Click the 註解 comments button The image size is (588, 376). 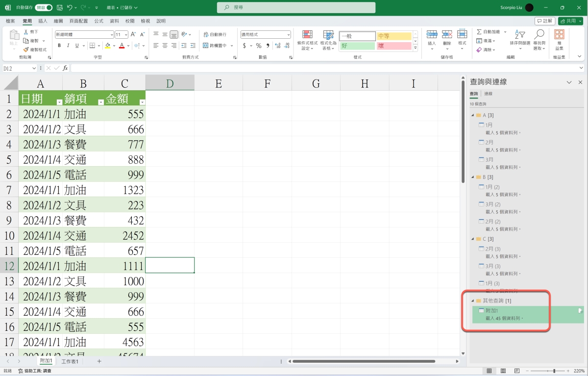[545, 21]
